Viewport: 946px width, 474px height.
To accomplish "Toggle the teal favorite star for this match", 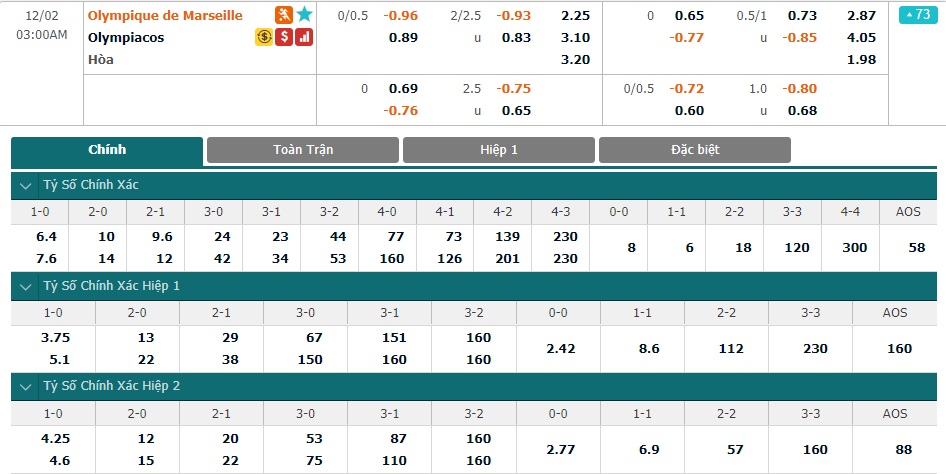I will click(304, 15).
